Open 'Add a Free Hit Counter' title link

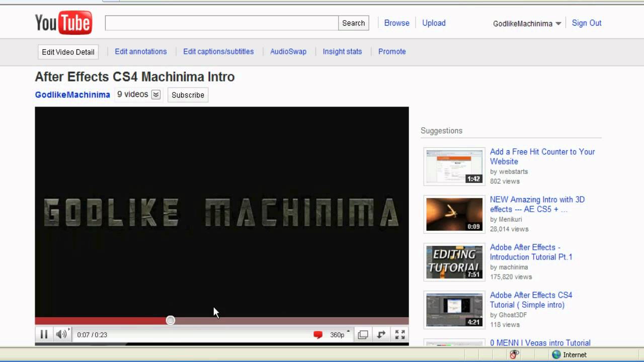(542, 156)
